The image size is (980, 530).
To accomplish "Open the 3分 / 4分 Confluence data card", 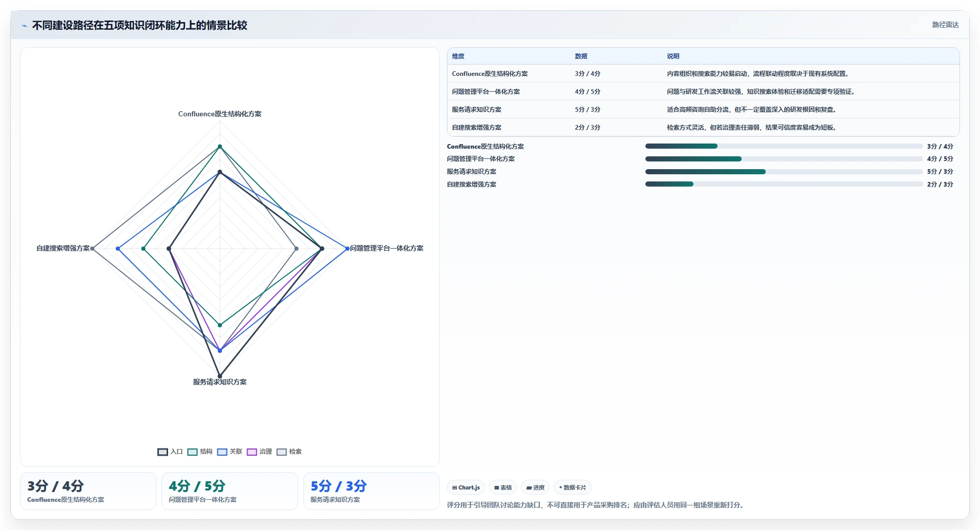I will point(88,491).
